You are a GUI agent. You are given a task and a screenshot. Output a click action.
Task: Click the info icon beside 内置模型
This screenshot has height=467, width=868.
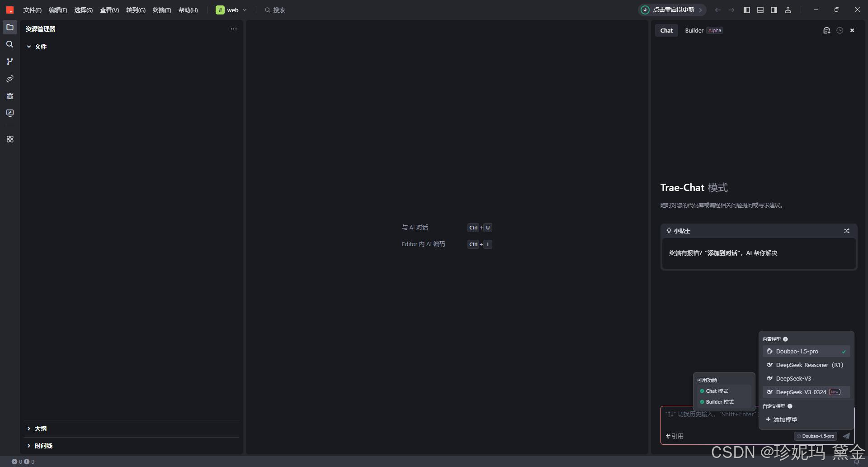tap(785, 339)
